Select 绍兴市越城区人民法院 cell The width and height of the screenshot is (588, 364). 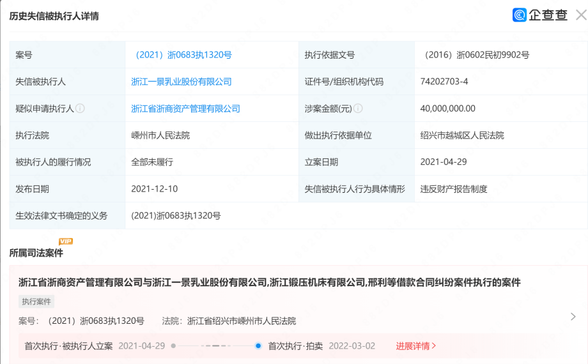point(462,135)
